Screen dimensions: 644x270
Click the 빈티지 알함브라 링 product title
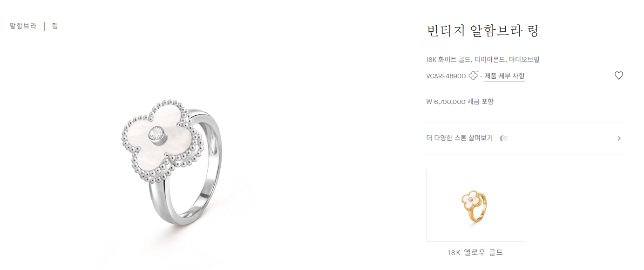(x=482, y=32)
